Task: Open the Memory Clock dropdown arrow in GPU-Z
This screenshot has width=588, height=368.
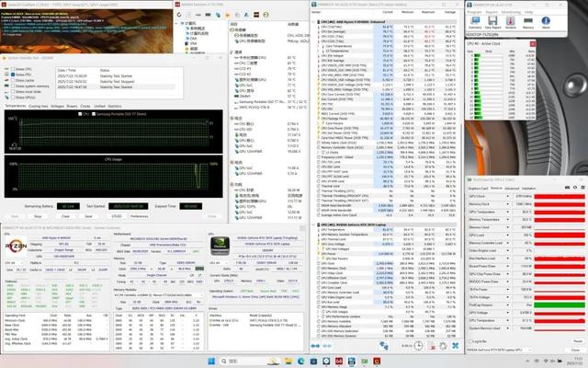Action: tap(508, 204)
